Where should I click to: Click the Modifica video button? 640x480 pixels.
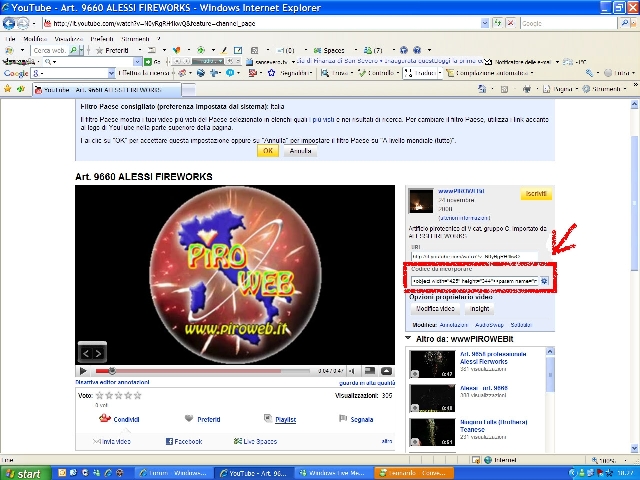pos(435,309)
